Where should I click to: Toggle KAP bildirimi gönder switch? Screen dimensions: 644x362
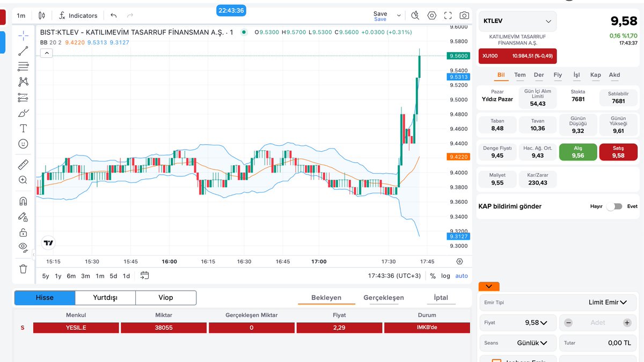614,206
